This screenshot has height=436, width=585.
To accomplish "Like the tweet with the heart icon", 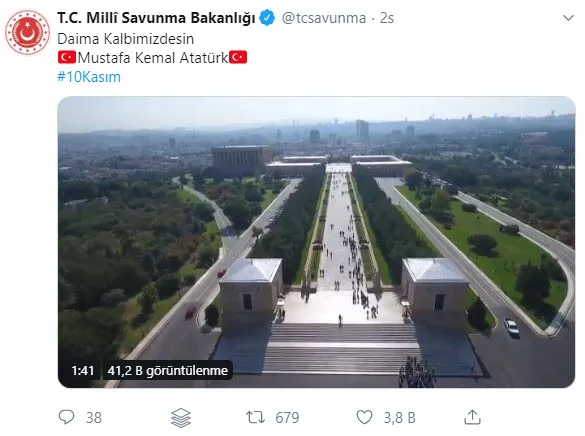I will [x=365, y=417].
